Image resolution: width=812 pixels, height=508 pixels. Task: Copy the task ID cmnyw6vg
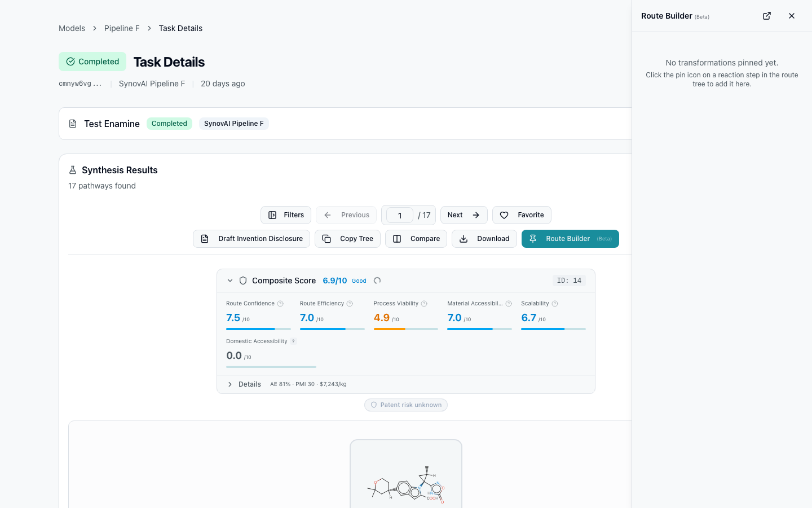coord(80,84)
